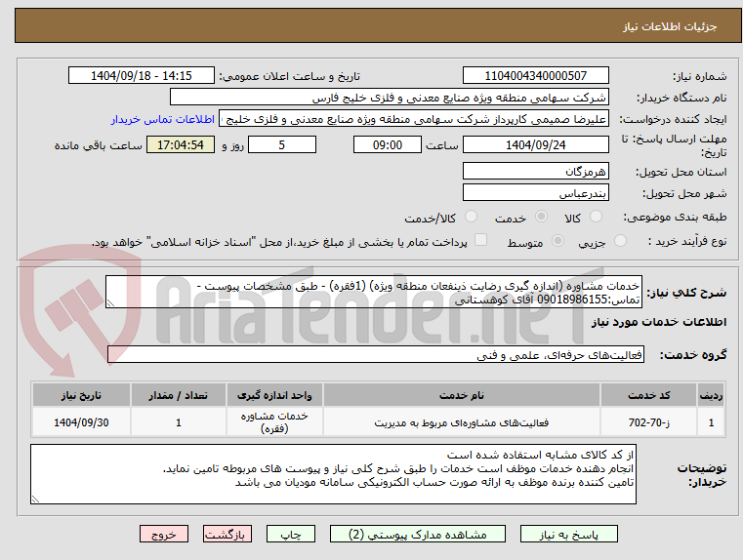Image resolution: width=743 pixels, height=560 pixels.
Task: Click the ایجاد کننده درخواست field
Action: [414, 119]
